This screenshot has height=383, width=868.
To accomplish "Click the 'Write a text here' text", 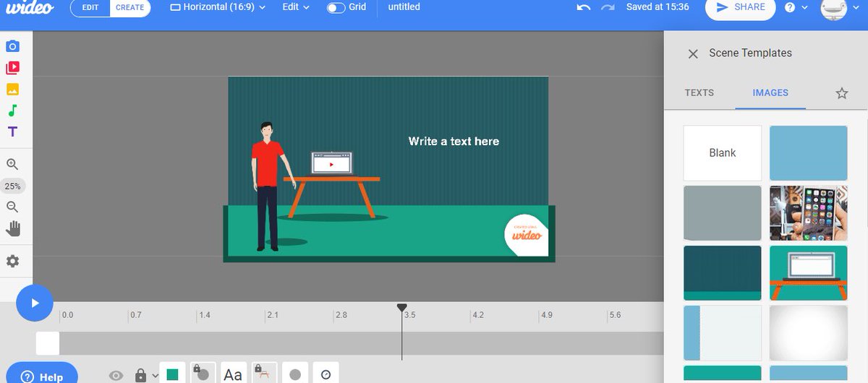I will [454, 141].
